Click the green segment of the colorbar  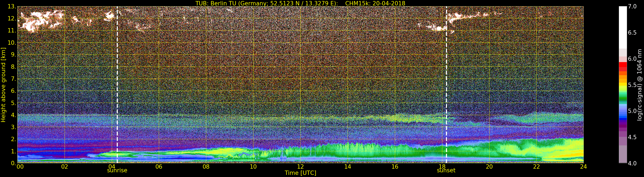coord(623,98)
